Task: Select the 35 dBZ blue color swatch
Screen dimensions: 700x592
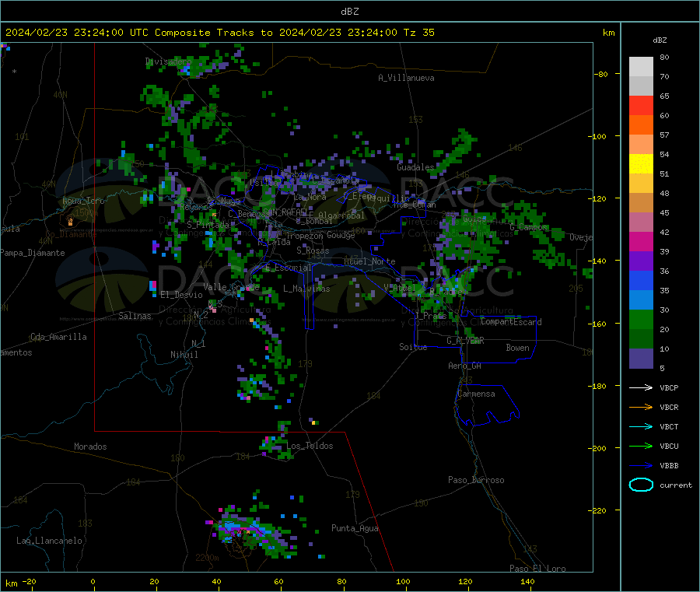Action: (x=641, y=280)
